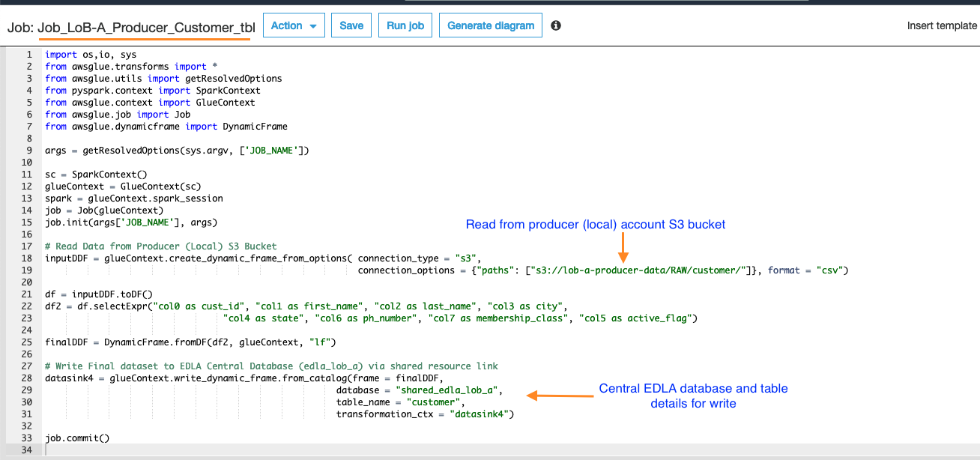Click the 'from awsglue.context import GlueContext' line
Image resolution: width=980 pixels, height=460 pixels.
coord(150,103)
